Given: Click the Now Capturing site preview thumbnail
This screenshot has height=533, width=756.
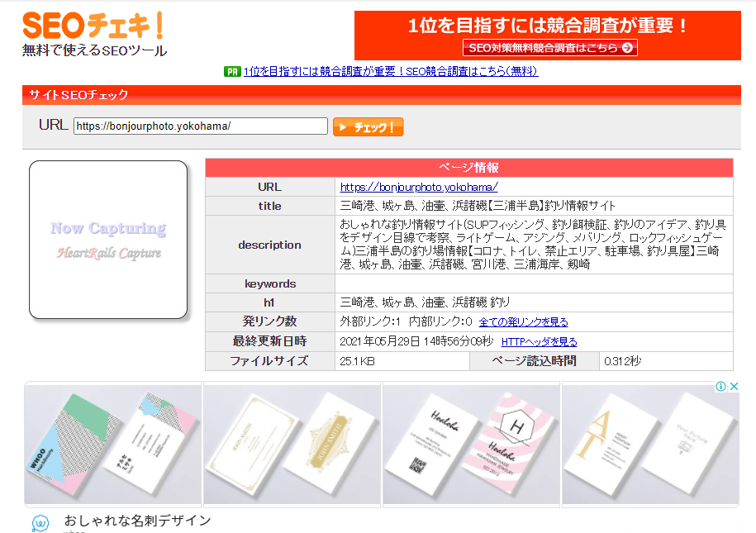Looking at the screenshot, I should (x=107, y=239).
